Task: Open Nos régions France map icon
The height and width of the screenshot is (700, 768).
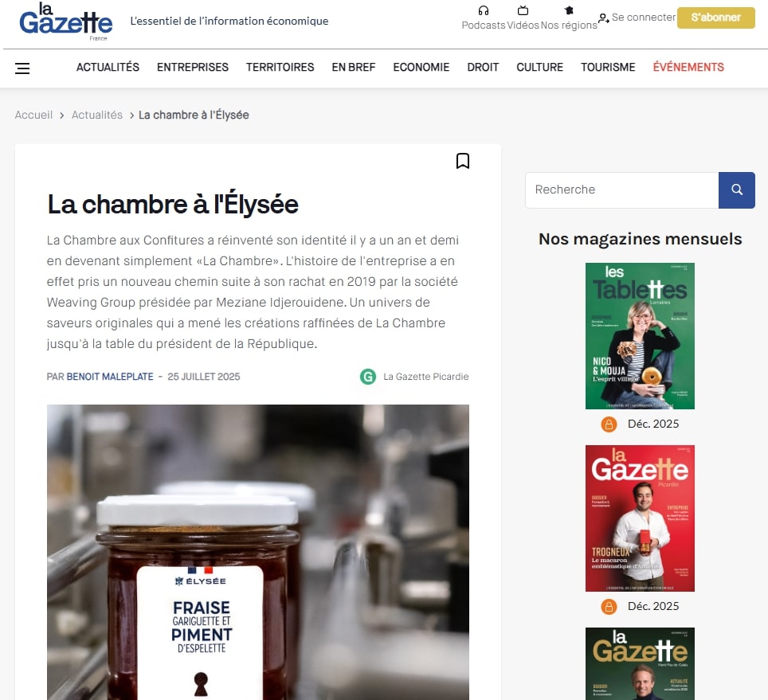Action: (569, 10)
